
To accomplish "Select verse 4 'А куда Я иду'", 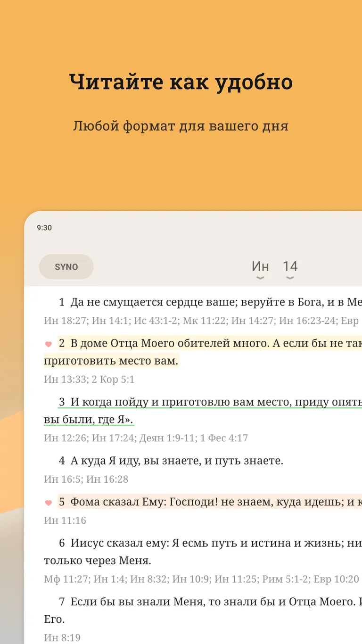I will pyautogui.click(x=171, y=461).
